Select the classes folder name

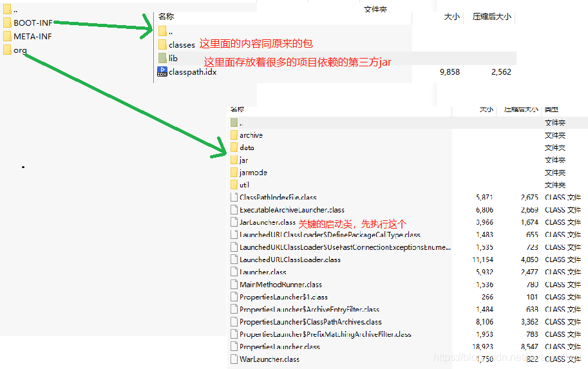point(182,45)
